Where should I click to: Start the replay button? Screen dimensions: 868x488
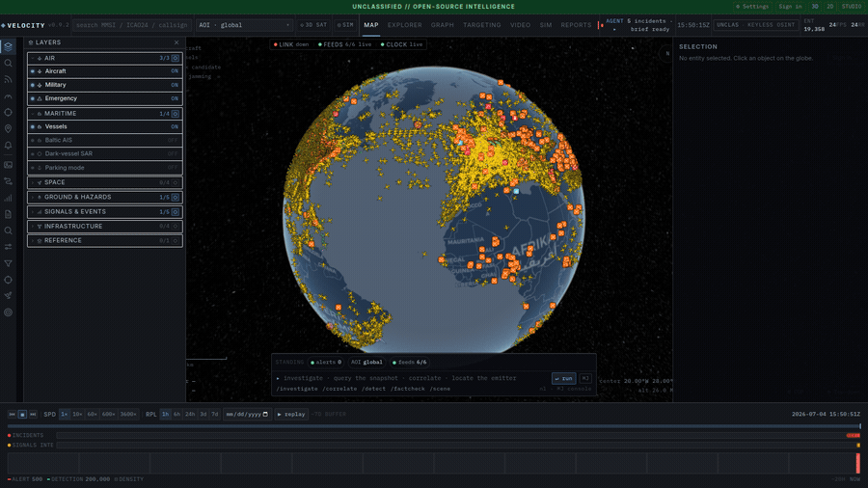coord(291,415)
